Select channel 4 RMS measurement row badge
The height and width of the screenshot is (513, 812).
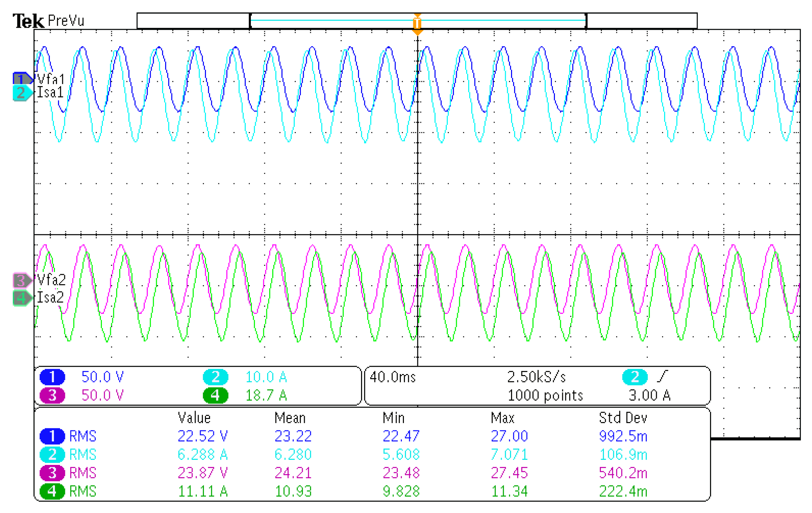pyautogui.click(x=52, y=491)
